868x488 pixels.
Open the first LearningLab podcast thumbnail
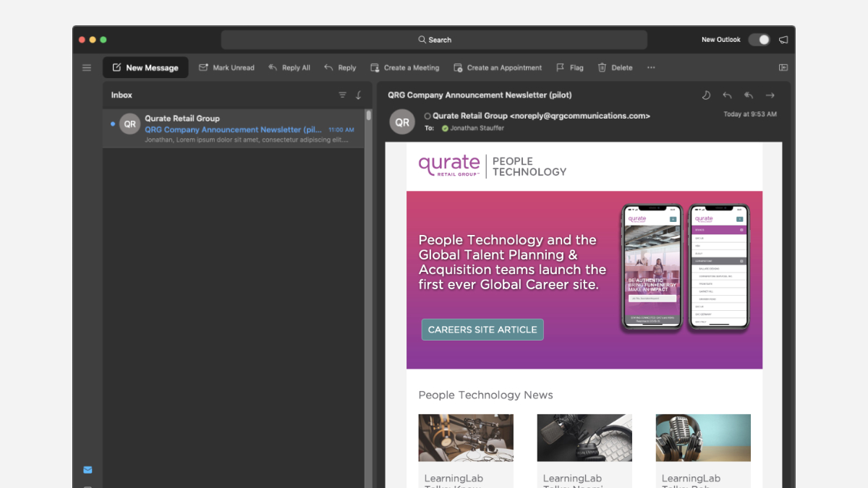point(466,438)
